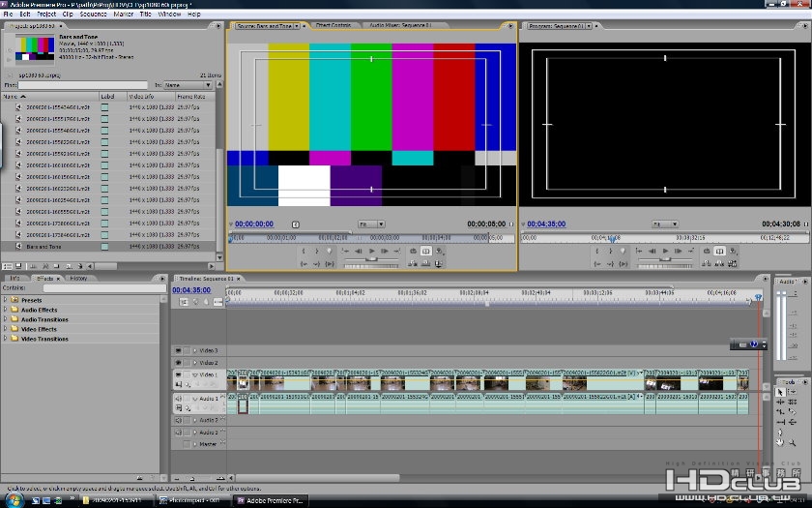Image resolution: width=812 pixels, height=508 pixels.
Task: Click Set unnumbered marker icon in Timeline
Action: pos(207,302)
